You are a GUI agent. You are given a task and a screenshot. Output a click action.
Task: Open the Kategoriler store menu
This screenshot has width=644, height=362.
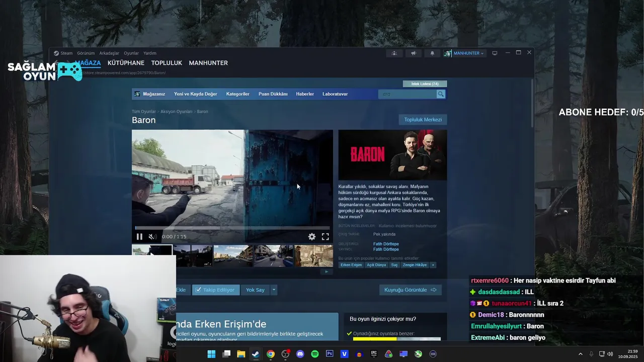pos(238,94)
